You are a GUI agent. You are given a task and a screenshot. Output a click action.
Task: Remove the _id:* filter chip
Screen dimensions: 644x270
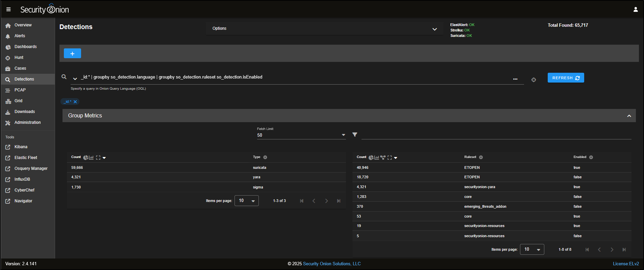point(75,102)
